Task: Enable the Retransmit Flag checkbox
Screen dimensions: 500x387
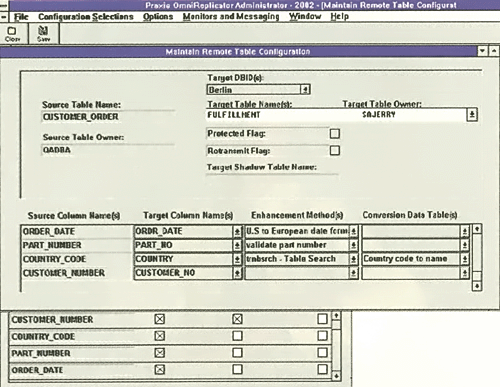Action: tap(335, 150)
